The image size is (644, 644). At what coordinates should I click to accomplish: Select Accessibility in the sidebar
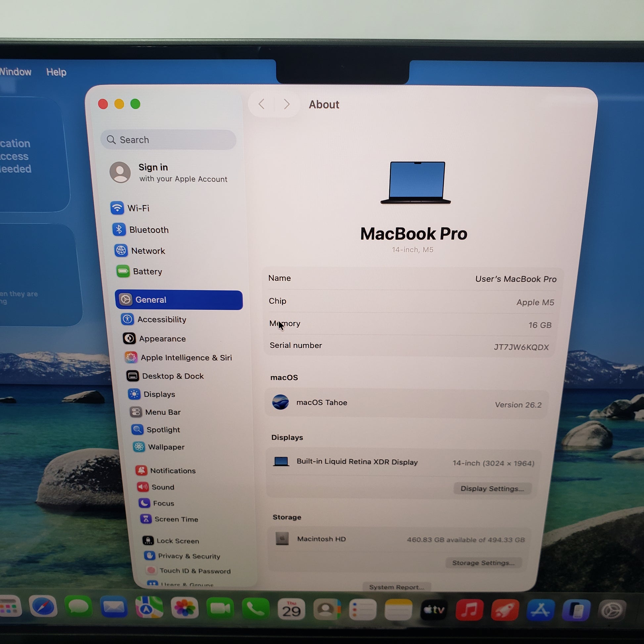point(161,320)
